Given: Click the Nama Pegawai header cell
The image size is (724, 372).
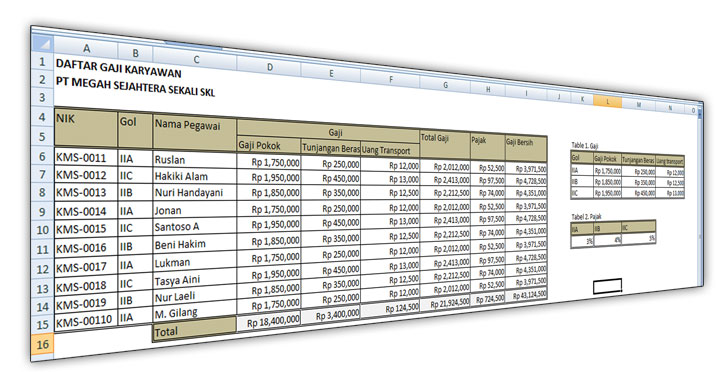Looking at the screenshot, I should coord(194,132).
